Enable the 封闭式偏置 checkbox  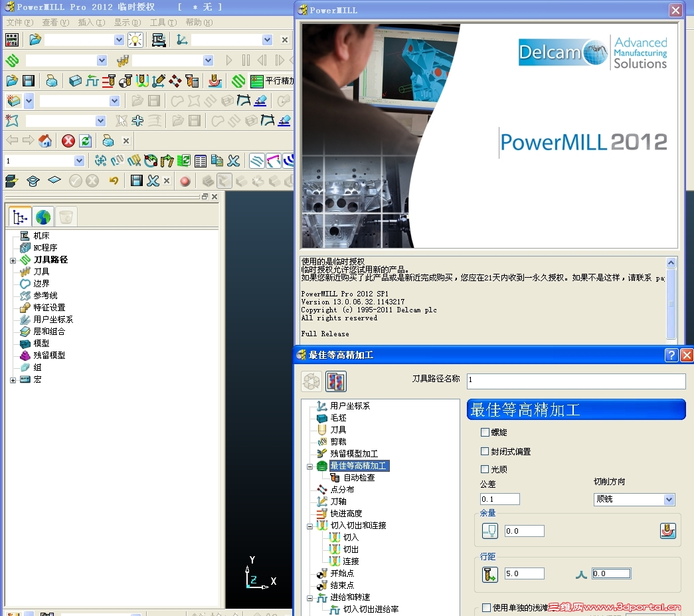[485, 451]
